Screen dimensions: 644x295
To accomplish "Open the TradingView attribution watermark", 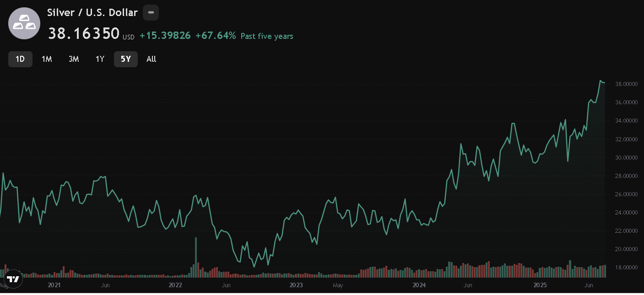I will [x=12, y=279].
